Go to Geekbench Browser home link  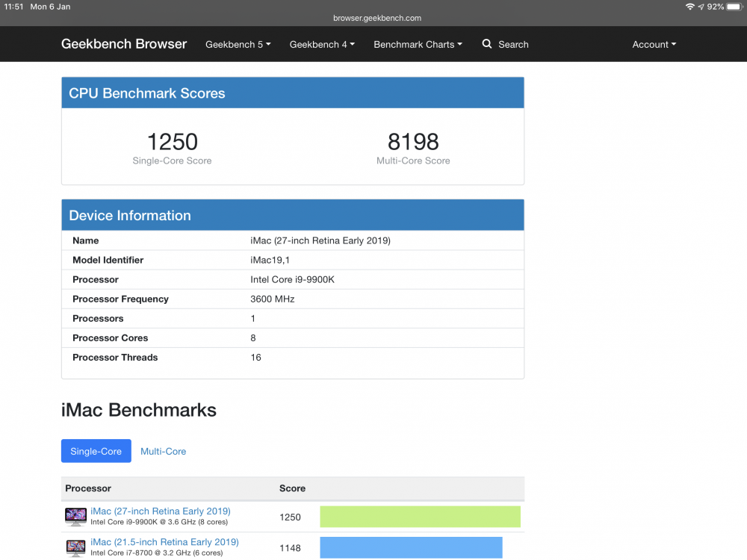(124, 44)
